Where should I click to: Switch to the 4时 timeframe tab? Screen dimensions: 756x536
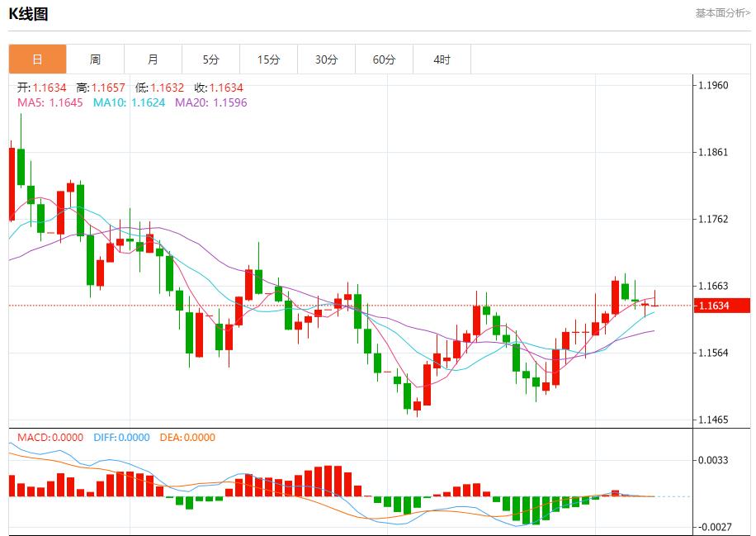(442, 59)
